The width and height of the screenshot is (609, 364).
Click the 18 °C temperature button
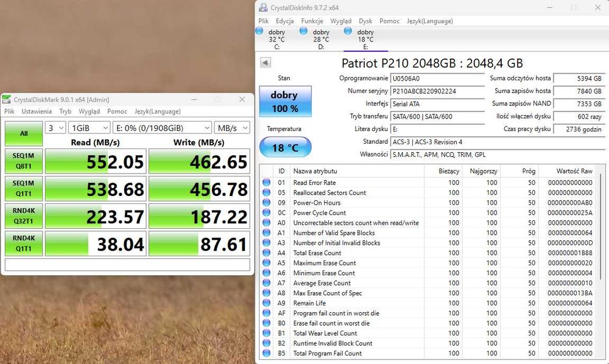click(x=286, y=147)
